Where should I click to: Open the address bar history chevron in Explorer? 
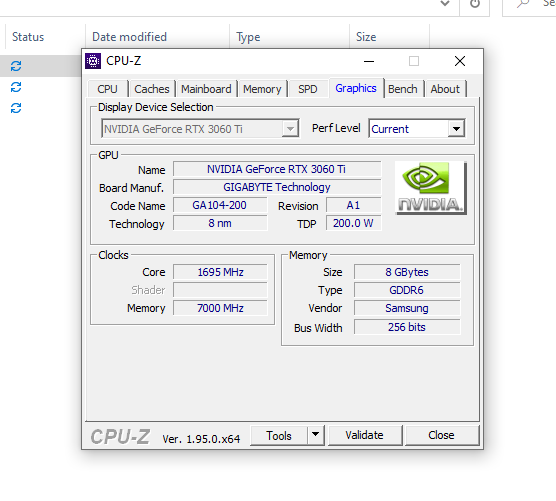445,4
